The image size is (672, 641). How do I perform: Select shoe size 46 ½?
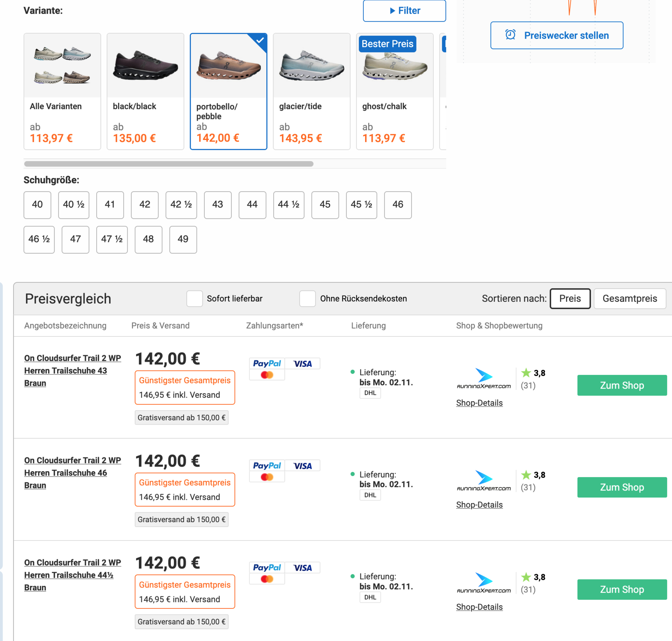(x=39, y=239)
